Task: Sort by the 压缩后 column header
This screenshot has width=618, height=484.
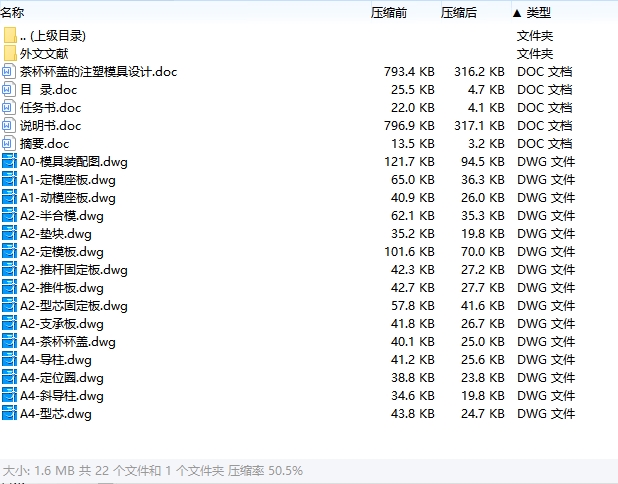Action: coord(459,13)
